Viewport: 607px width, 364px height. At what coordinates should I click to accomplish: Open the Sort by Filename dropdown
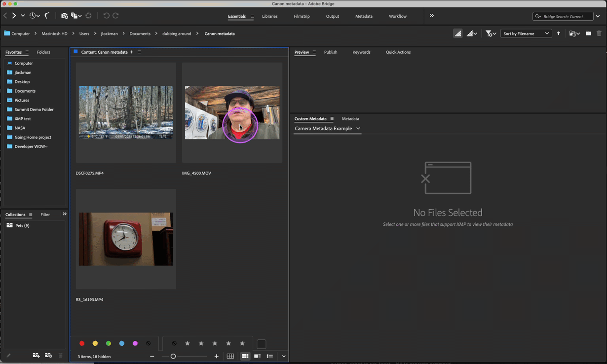[526, 34]
